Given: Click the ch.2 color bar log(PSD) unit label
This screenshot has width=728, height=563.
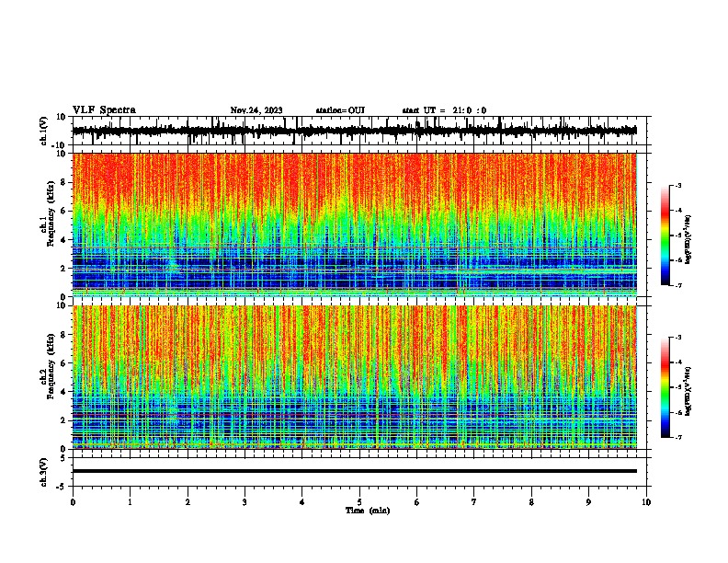Looking at the screenshot, I should [x=688, y=392].
